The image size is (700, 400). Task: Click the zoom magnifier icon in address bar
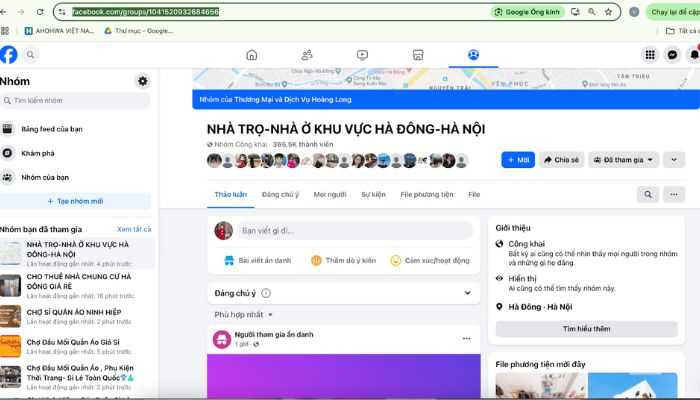[x=592, y=12]
